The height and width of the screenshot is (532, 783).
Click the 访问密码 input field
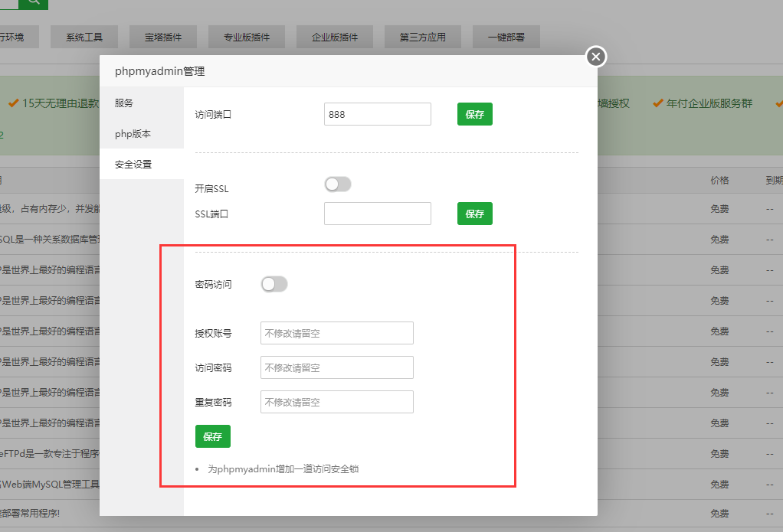click(x=336, y=367)
